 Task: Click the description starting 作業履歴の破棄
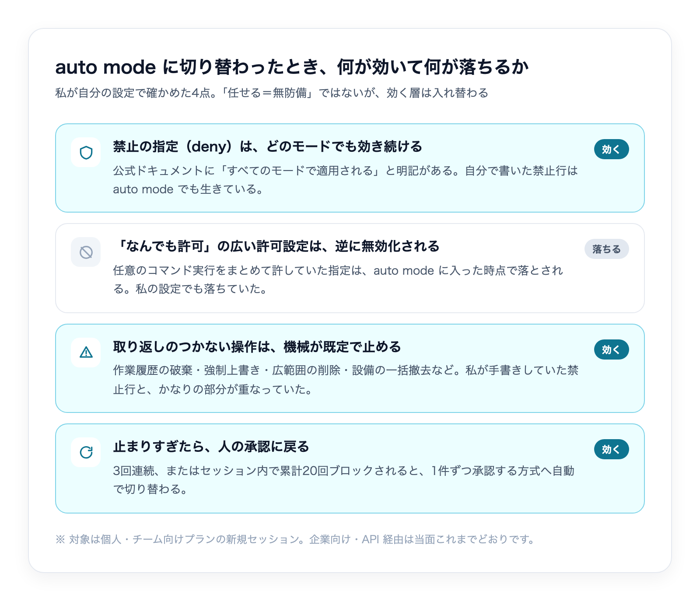tap(346, 380)
